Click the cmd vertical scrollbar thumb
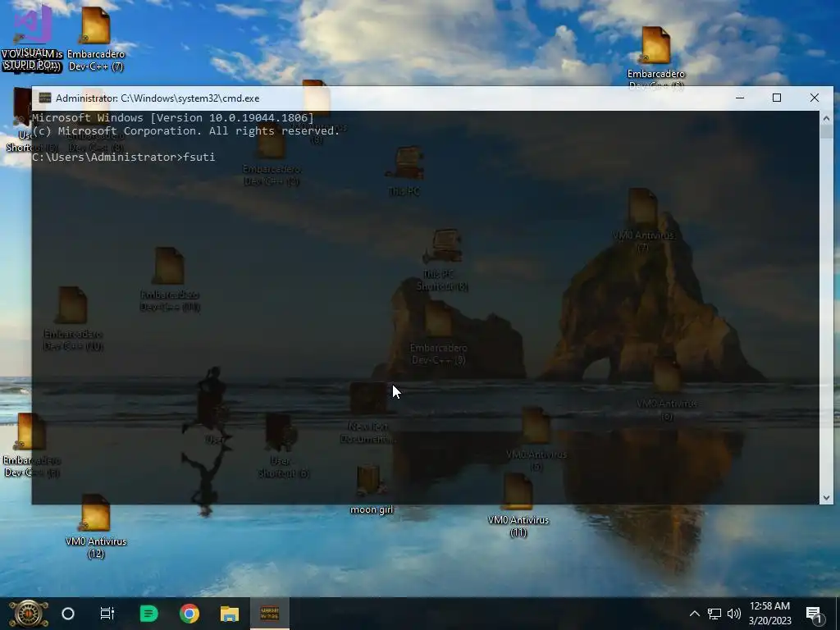The image size is (840, 630). 826,132
